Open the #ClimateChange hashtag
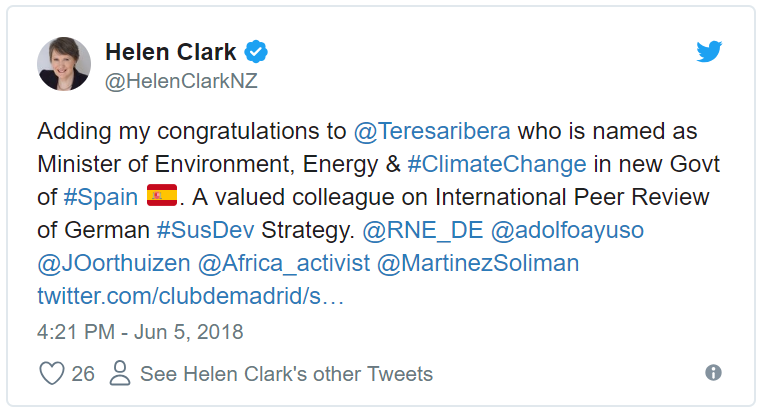Viewport: 763px width, 414px height. 497,163
